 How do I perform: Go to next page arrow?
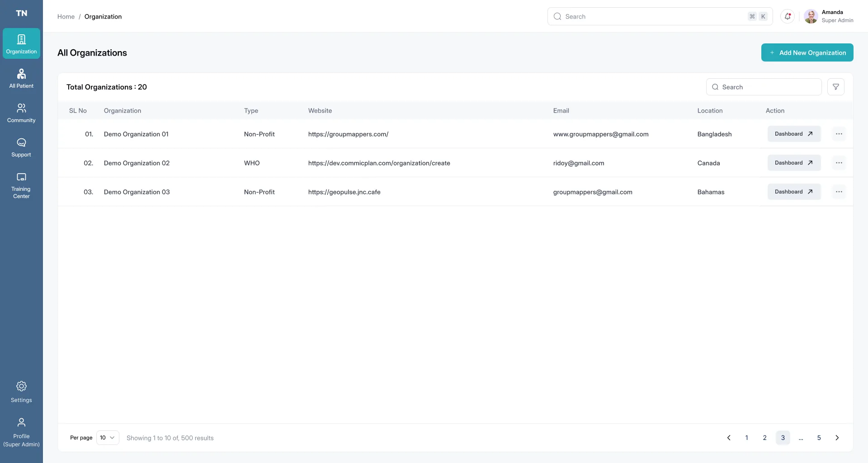point(837,438)
